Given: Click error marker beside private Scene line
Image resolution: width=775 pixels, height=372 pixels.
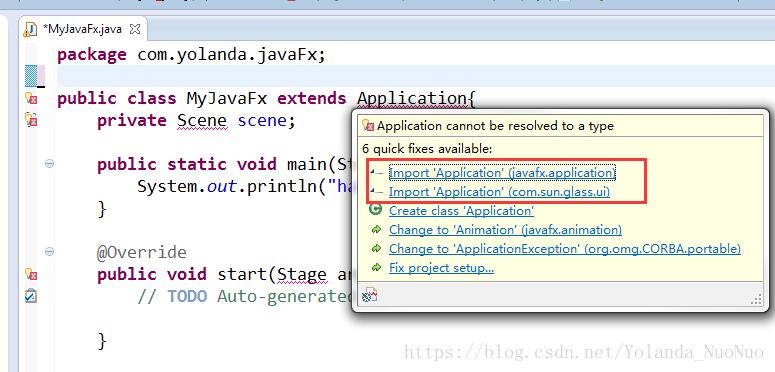Looking at the screenshot, I should pos(31,120).
